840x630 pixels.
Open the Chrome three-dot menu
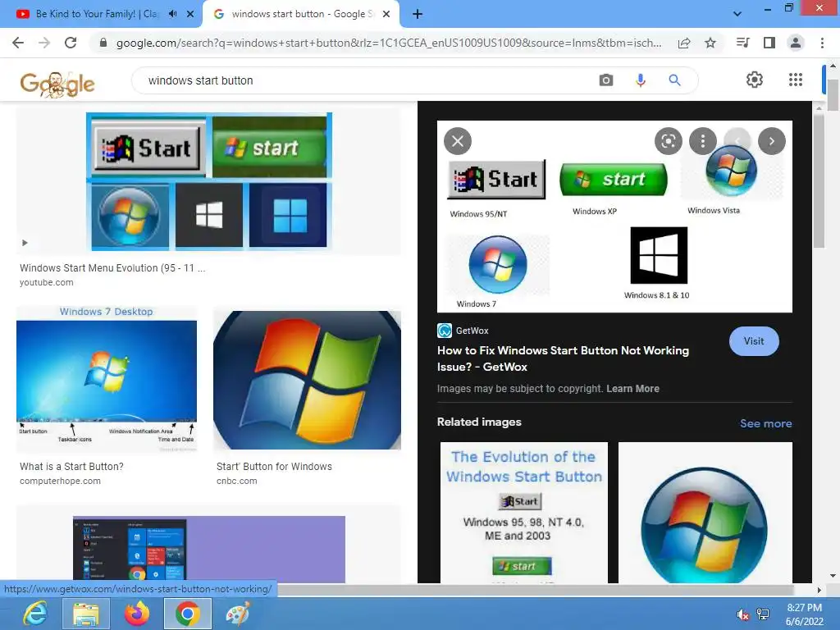(822, 43)
